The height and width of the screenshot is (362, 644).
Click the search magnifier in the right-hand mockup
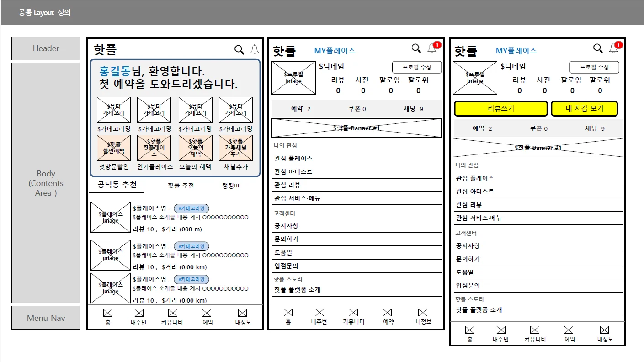click(x=598, y=48)
